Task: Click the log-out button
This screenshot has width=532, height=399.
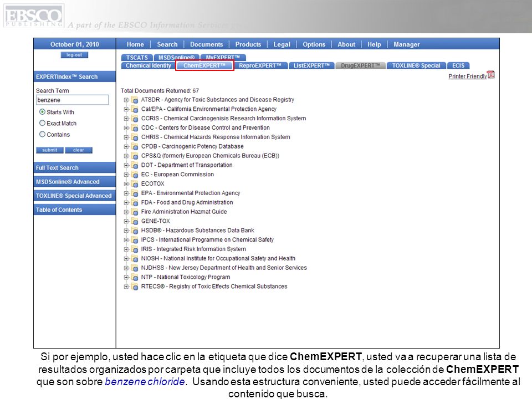Action: (74, 55)
